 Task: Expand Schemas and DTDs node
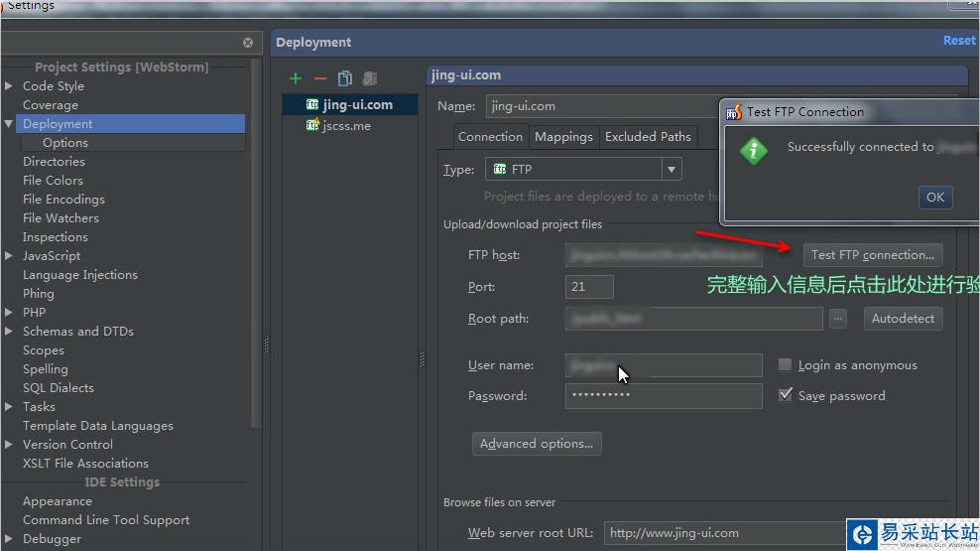click(9, 331)
